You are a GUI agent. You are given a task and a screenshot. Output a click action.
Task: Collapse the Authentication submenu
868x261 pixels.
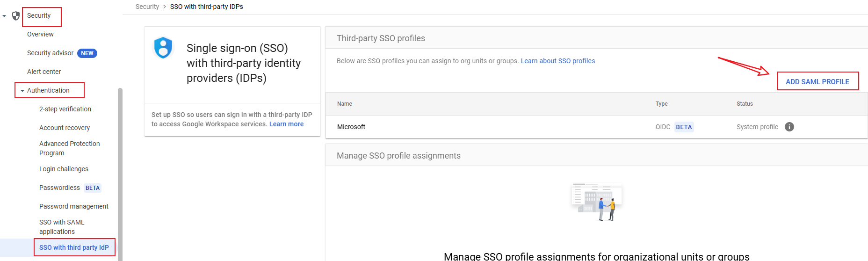coord(22,91)
